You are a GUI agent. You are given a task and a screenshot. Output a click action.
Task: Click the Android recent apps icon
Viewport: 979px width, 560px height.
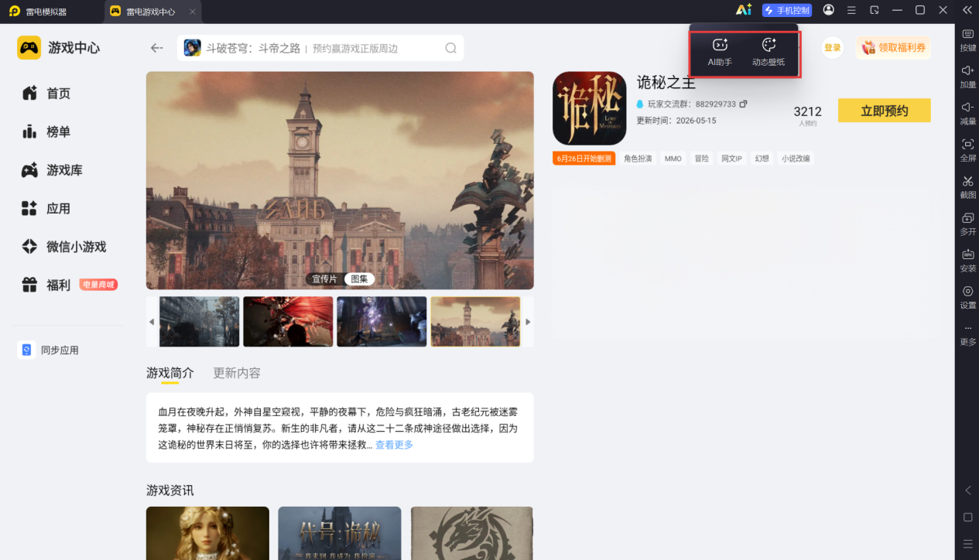(967, 544)
